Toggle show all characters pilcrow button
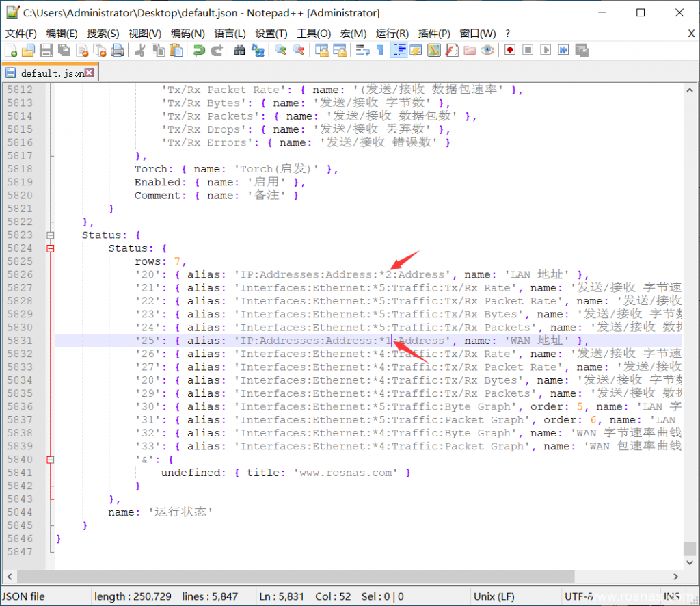 pyautogui.click(x=380, y=50)
